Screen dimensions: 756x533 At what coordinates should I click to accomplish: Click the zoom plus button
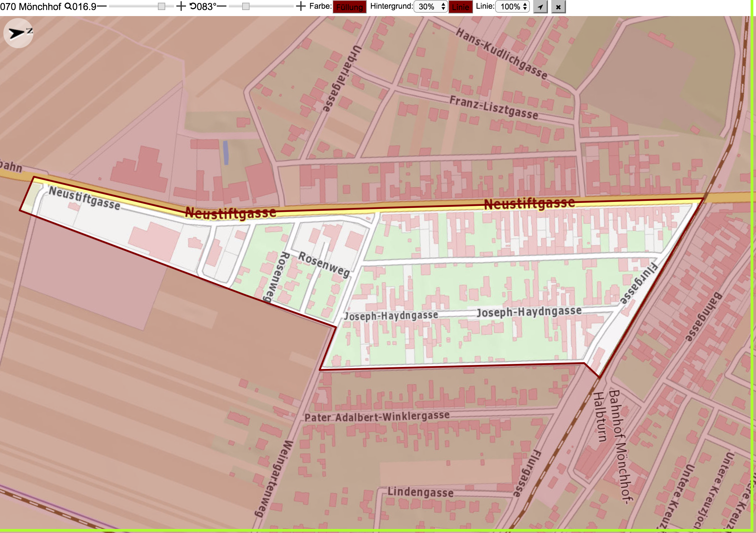click(x=181, y=6)
